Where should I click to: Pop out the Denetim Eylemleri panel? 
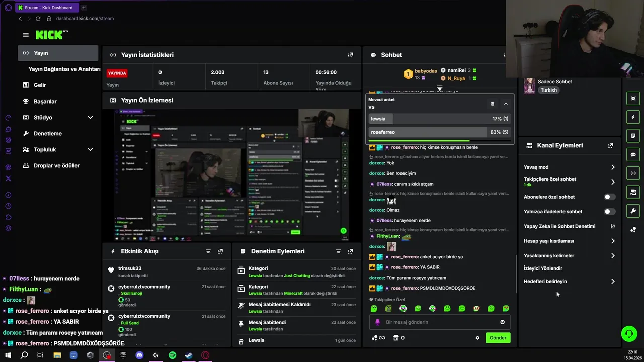pyautogui.click(x=351, y=251)
